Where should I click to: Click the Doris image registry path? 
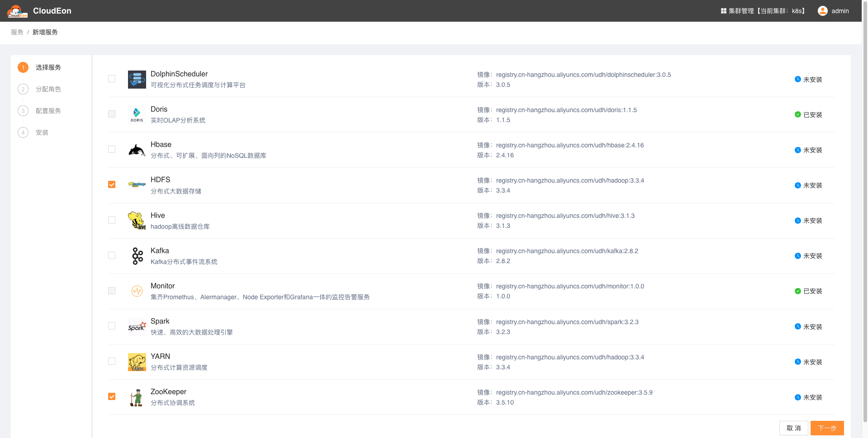[x=566, y=110]
